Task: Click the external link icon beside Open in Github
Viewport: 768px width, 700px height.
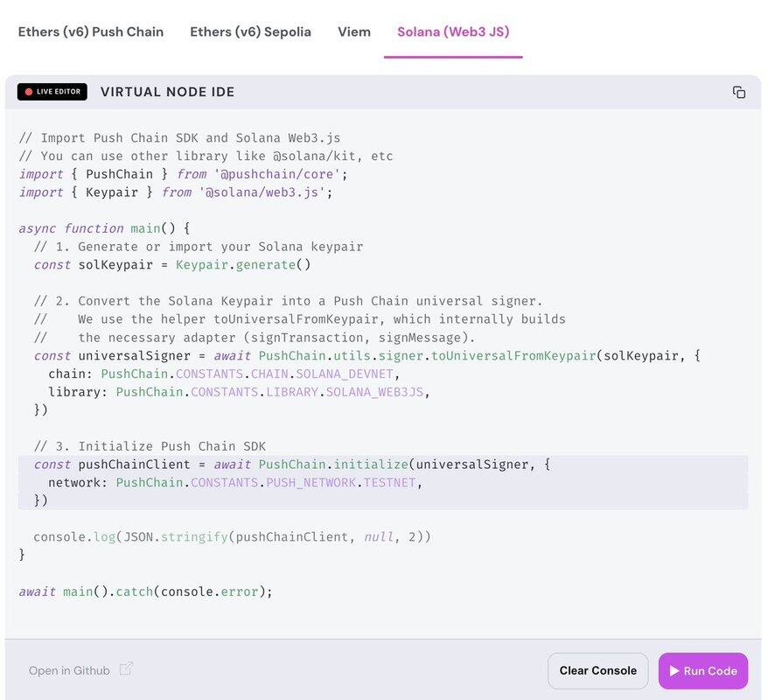Action: [x=126, y=669]
